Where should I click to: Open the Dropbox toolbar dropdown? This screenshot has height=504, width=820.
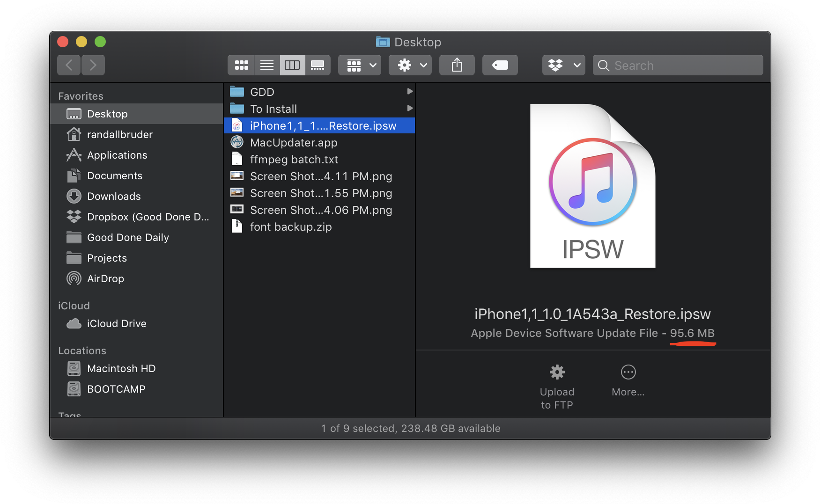563,65
